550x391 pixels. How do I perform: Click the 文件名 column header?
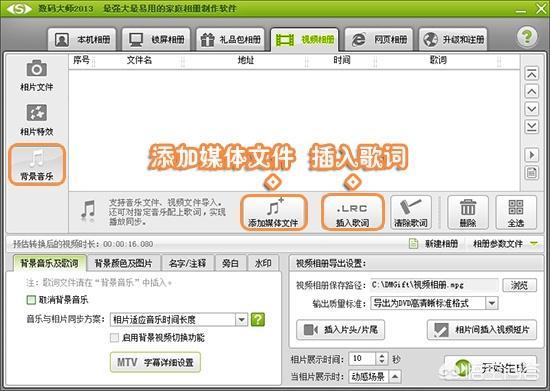pos(139,60)
